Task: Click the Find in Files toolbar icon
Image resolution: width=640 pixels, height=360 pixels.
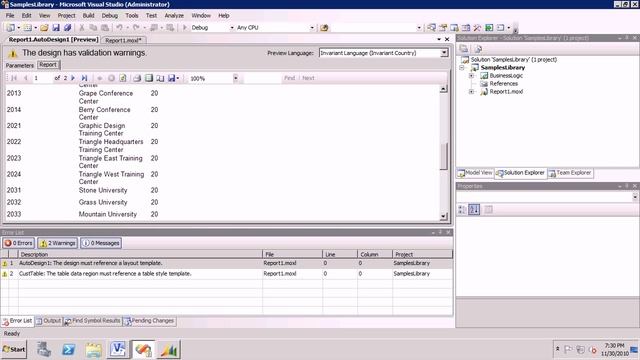Action: coord(324,28)
